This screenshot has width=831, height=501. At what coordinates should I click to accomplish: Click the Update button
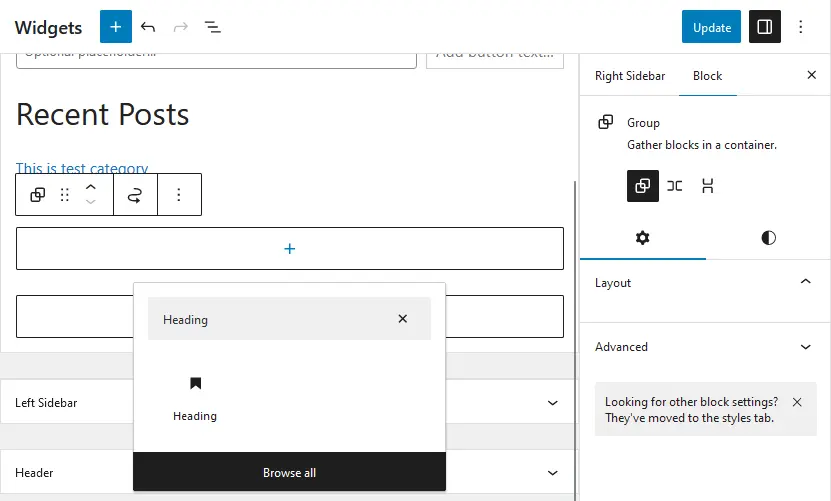click(711, 27)
